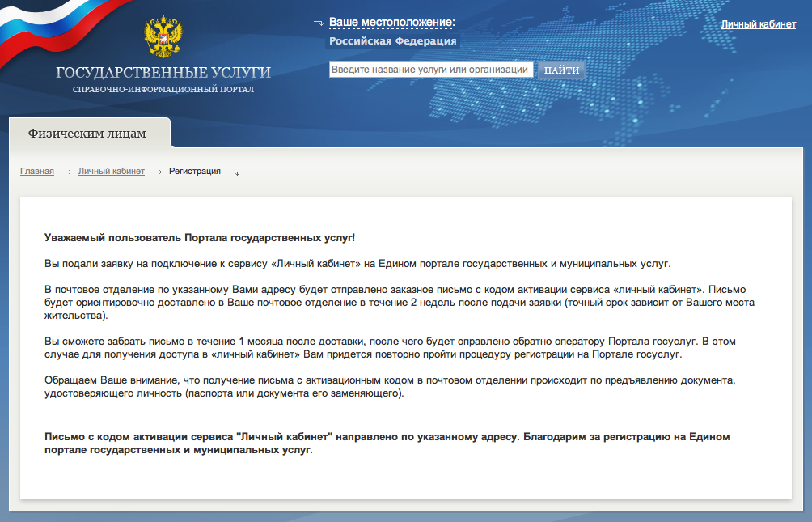This screenshot has height=522, width=812.
Task: Click the НАЙТИ search button
Action: click(562, 70)
